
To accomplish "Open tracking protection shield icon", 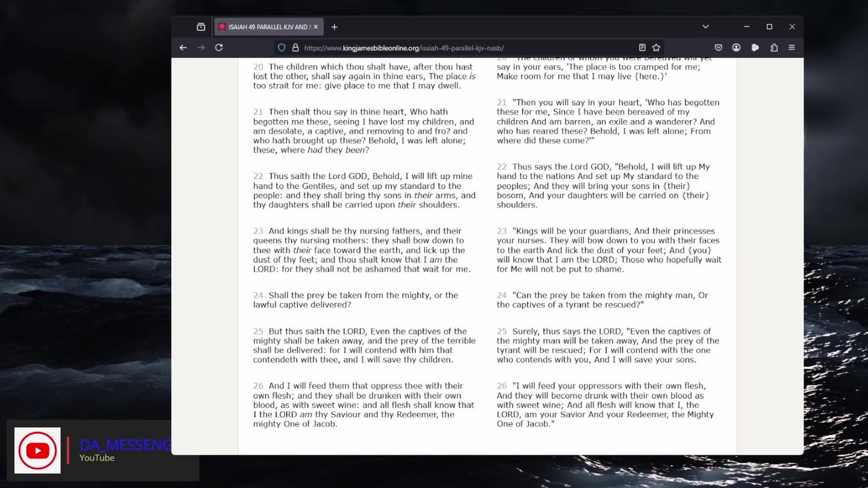I will coord(282,48).
